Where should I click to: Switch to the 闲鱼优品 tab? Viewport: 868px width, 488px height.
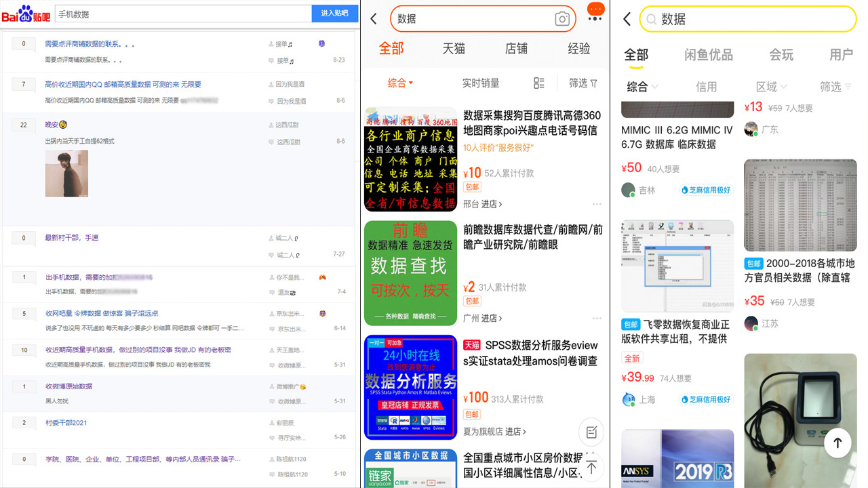[x=708, y=55]
